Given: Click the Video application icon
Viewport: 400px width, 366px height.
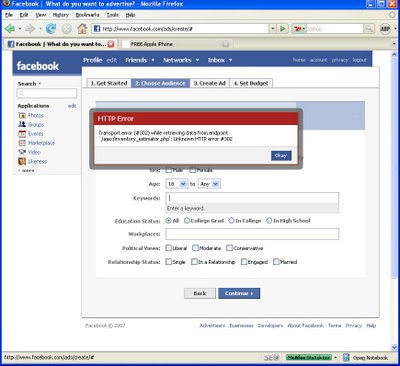Looking at the screenshot, I should click(x=22, y=152).
